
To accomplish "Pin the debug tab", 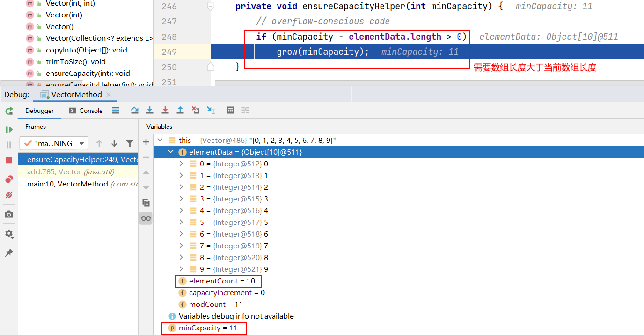I will click(9, 253).
